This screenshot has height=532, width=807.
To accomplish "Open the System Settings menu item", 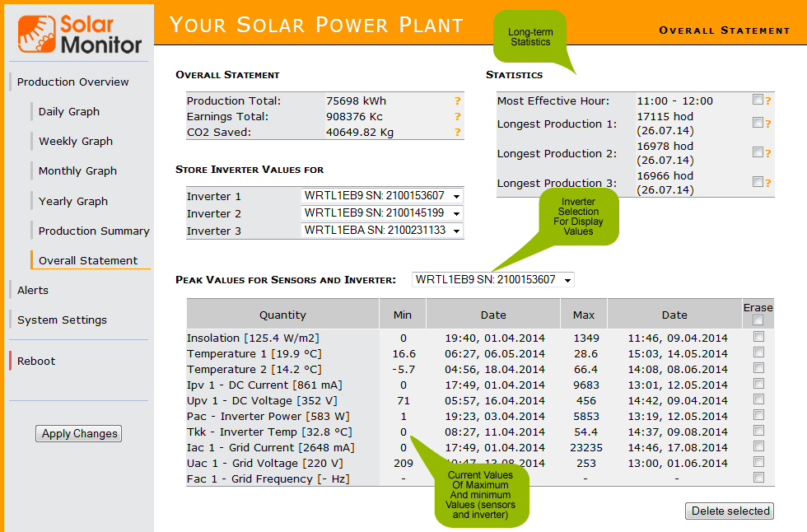I will pos(62,320).
